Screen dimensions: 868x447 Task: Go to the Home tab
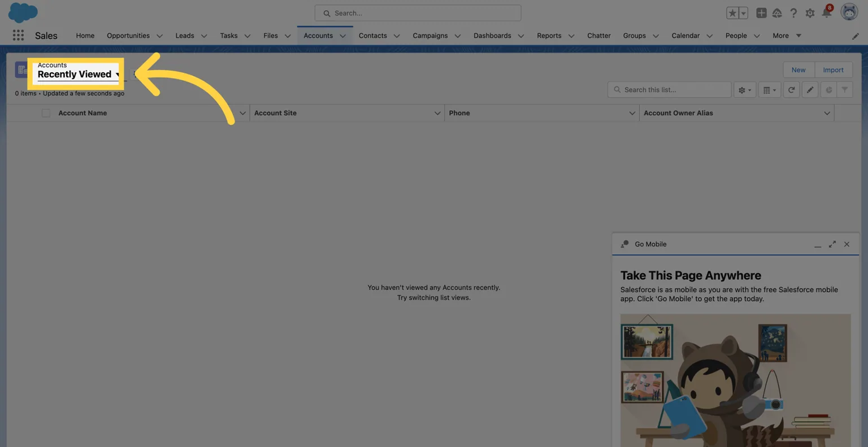(x=85, y=36)
